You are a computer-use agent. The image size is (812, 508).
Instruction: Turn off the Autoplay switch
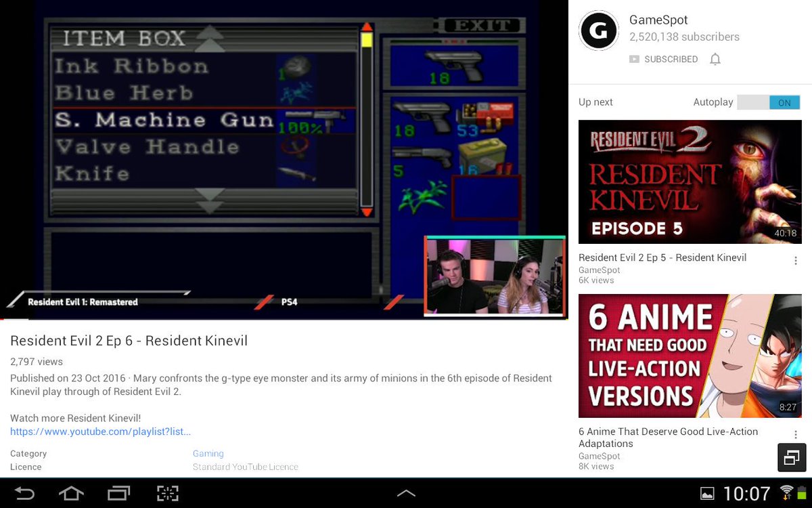coord(769,102)
